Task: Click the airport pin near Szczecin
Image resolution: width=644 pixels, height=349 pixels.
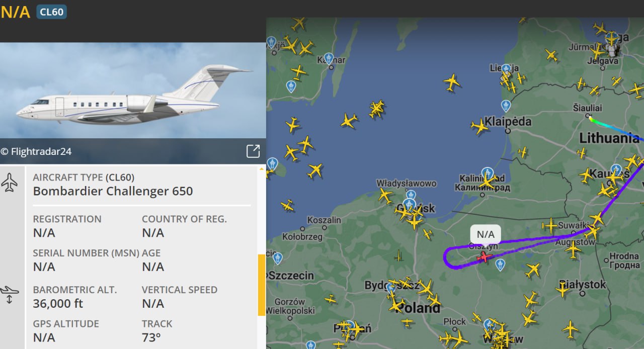Action: point(277,258)
